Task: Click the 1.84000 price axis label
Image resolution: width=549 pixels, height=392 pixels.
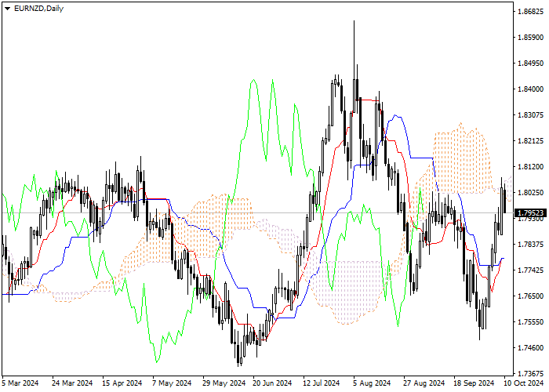Action: click(530, 89)
